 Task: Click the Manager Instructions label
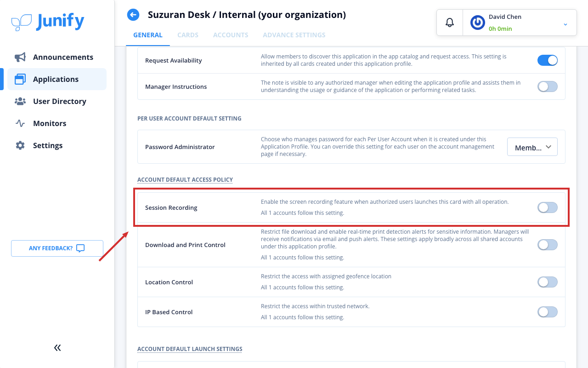click(176, 86)
